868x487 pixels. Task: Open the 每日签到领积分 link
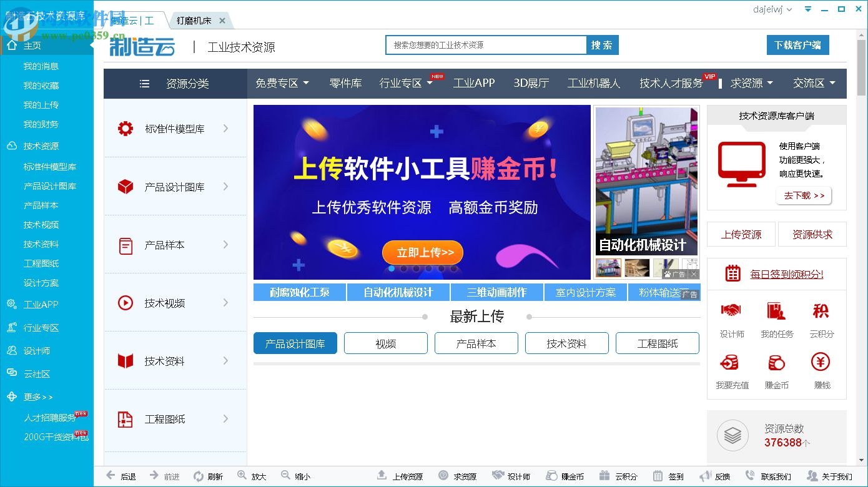[x=787, y=273]
